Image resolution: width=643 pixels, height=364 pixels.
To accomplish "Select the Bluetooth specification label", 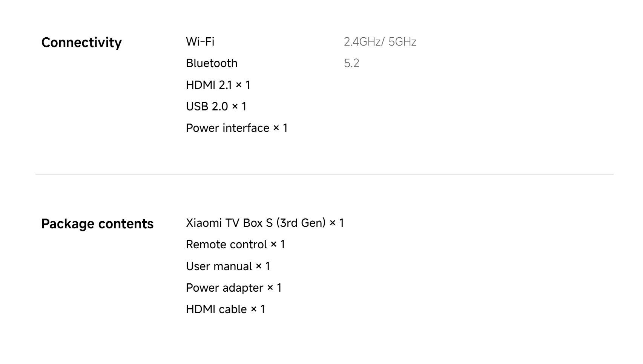I will (x=212, y=63).
